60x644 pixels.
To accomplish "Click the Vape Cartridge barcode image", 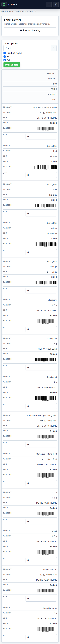I will 45,629.
